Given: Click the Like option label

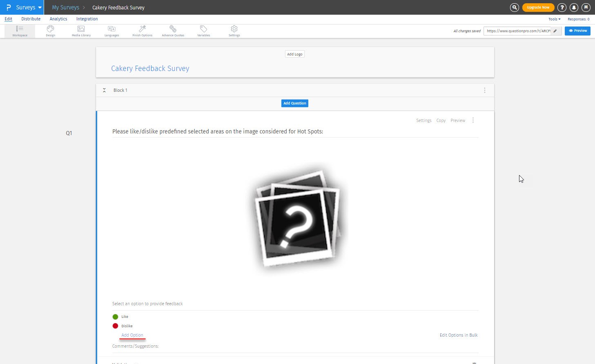Looking at the screenshot, I should click(x=125, y=317).
